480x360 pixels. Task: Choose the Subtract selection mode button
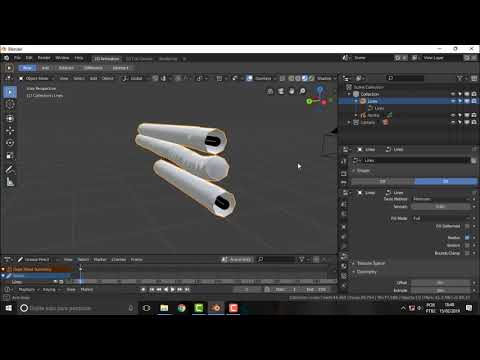click(66, 68)
